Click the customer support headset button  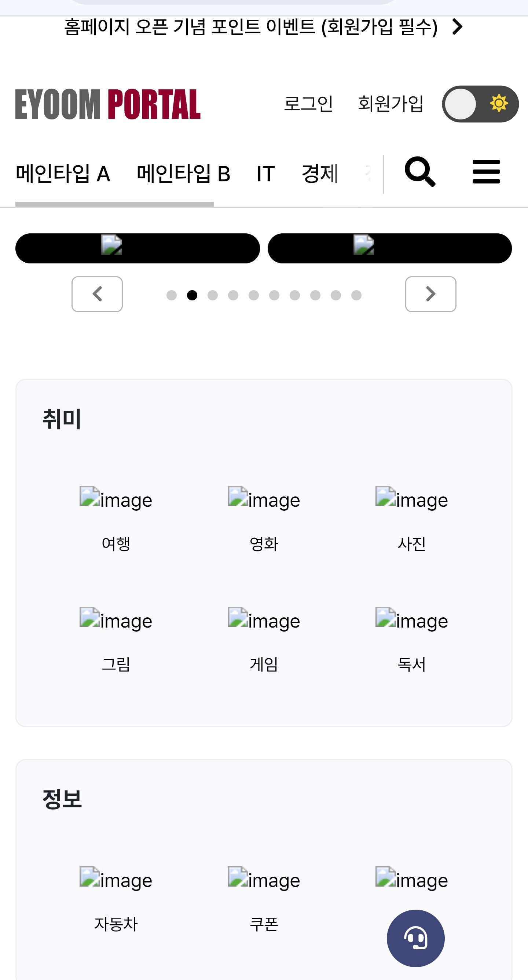point(415,938)
